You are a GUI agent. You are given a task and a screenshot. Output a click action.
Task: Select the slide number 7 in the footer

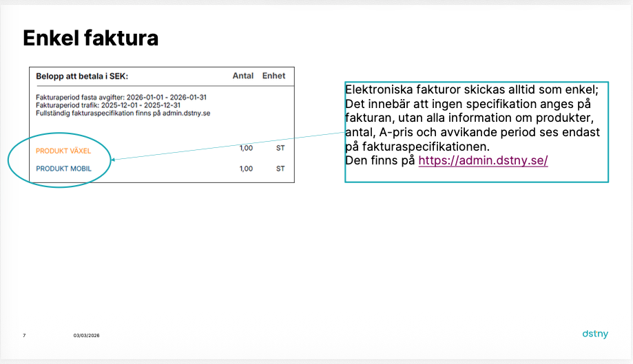[x=24, y=335]
